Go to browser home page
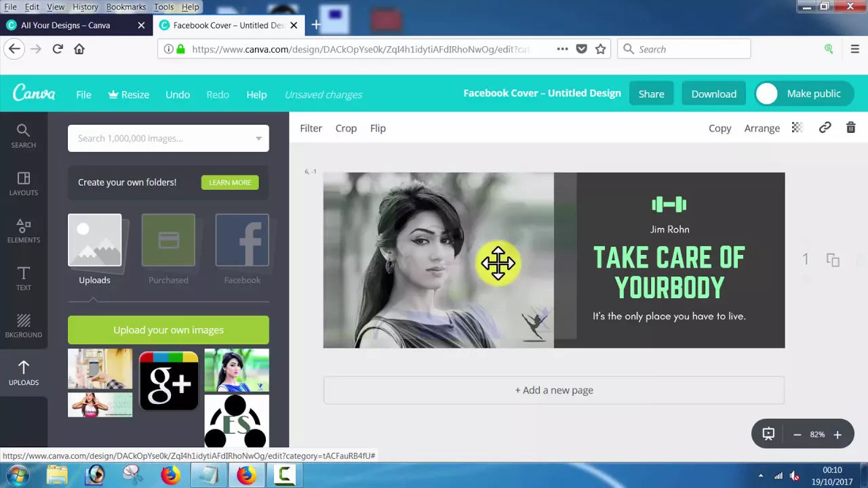Image resolution: width=868 pixels, height=488 pixels. (x=79, y=49)
